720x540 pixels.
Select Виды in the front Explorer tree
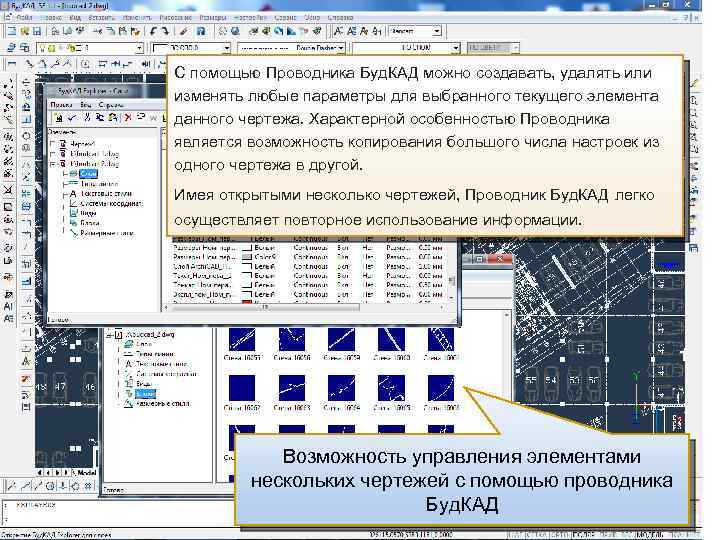pos(88,213)
